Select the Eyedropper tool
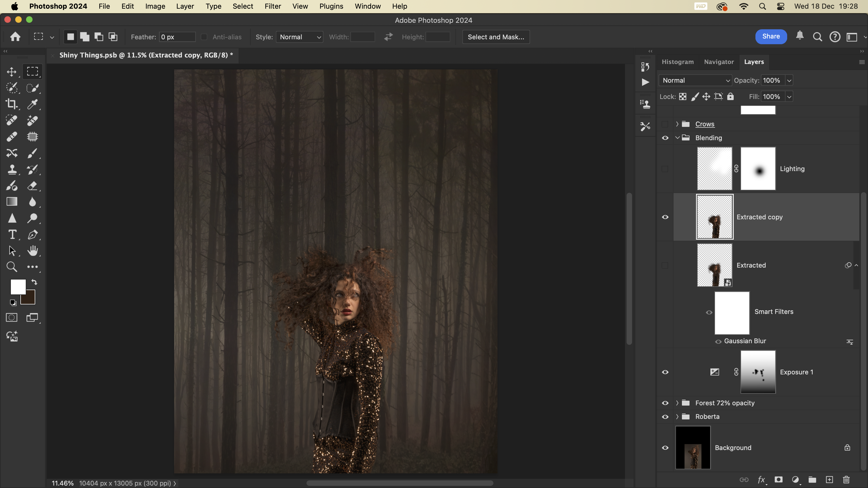Viewport: 868px width, 488px height. (32, 104)
